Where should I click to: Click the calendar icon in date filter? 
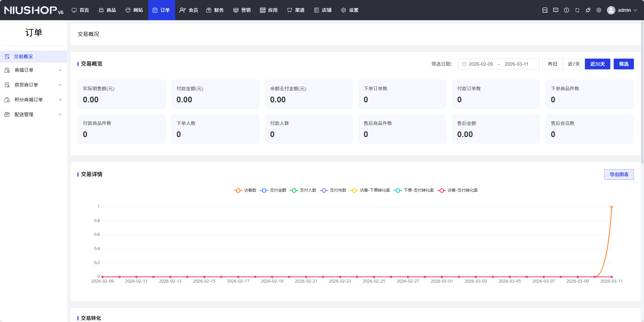[464, 64]
